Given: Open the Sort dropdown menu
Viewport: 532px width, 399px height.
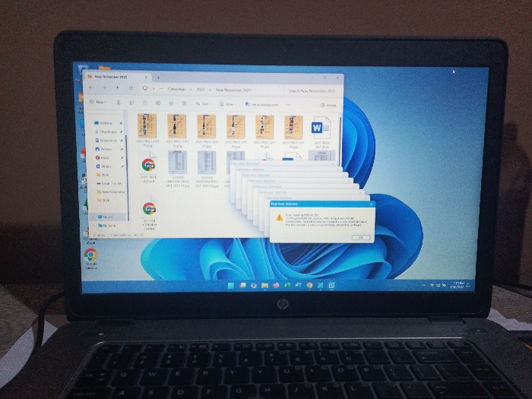Looking at the screenshot, I should (204, 104).
